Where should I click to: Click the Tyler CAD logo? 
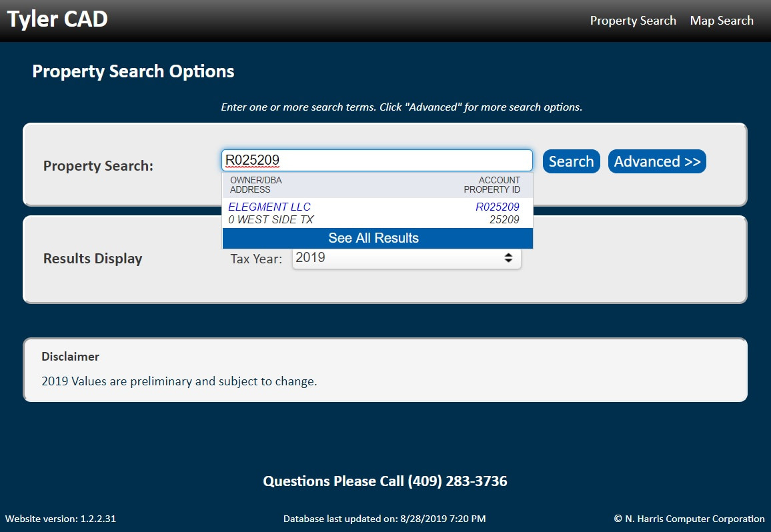pos(57,19)
